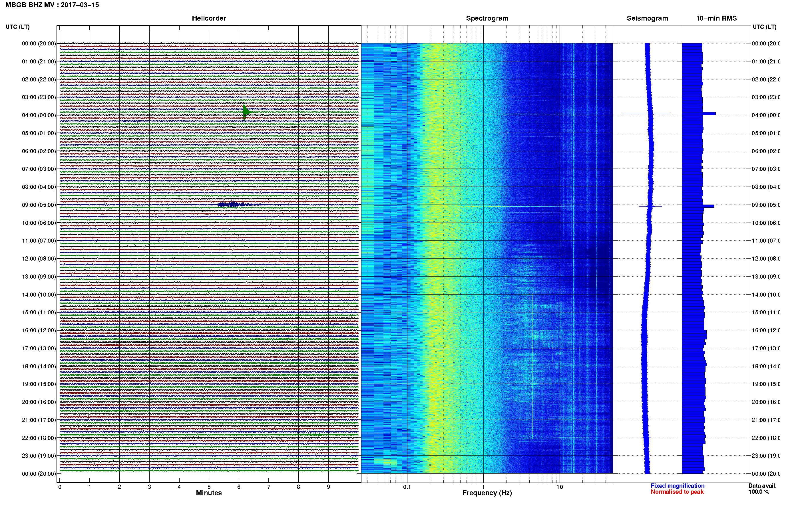This screenshot has height=508, width=812.
Task: Click the seismogram spike near 04:00
Action: 646,114
